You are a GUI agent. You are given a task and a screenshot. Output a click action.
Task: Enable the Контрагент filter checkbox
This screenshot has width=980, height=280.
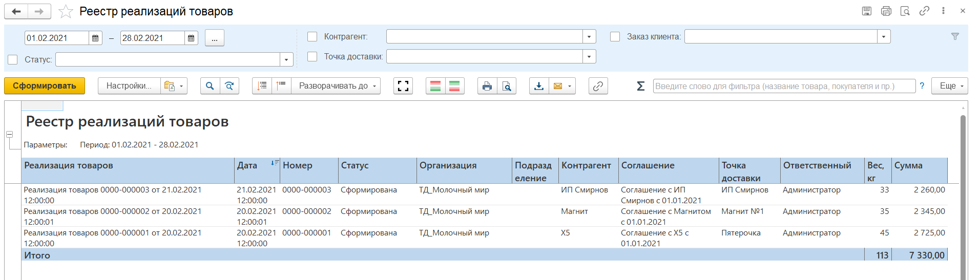pyautogui.click(x=312, y=36)
